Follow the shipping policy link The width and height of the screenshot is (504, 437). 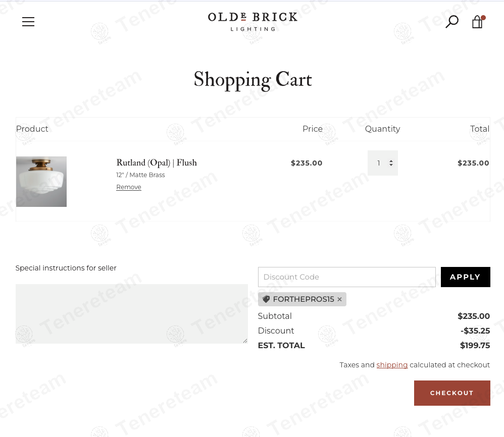(392, 365)
